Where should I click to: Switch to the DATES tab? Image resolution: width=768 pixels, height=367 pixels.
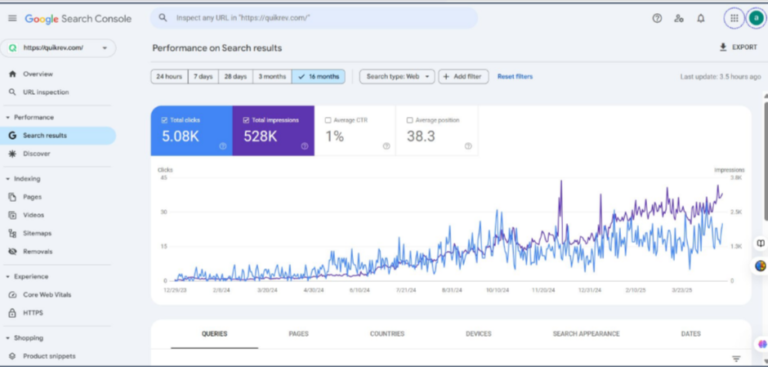coord(691,334)
